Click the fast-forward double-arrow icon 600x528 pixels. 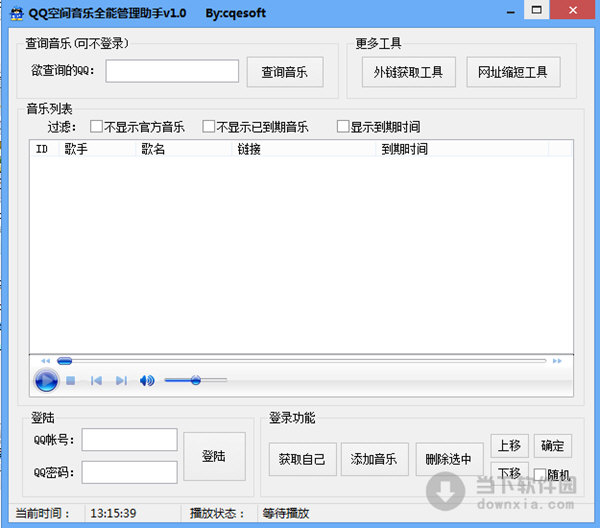tap(557, 361)
